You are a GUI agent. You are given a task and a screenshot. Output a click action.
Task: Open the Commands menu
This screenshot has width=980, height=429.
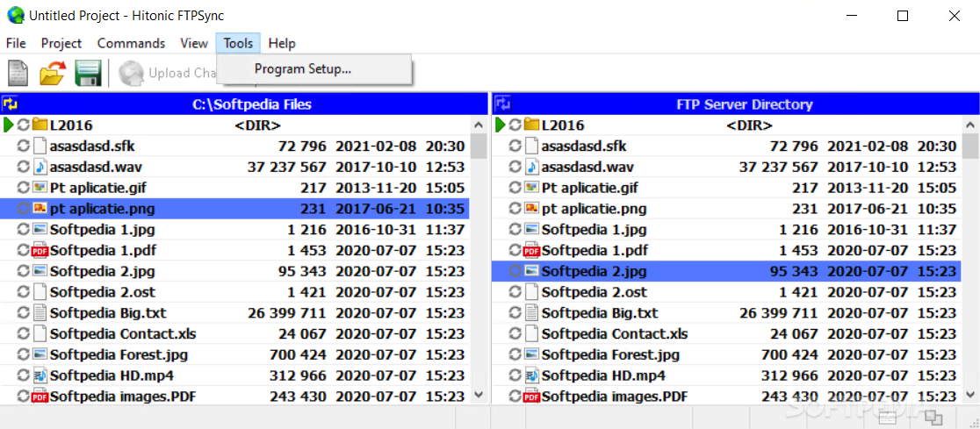click(x=131, y=43)
